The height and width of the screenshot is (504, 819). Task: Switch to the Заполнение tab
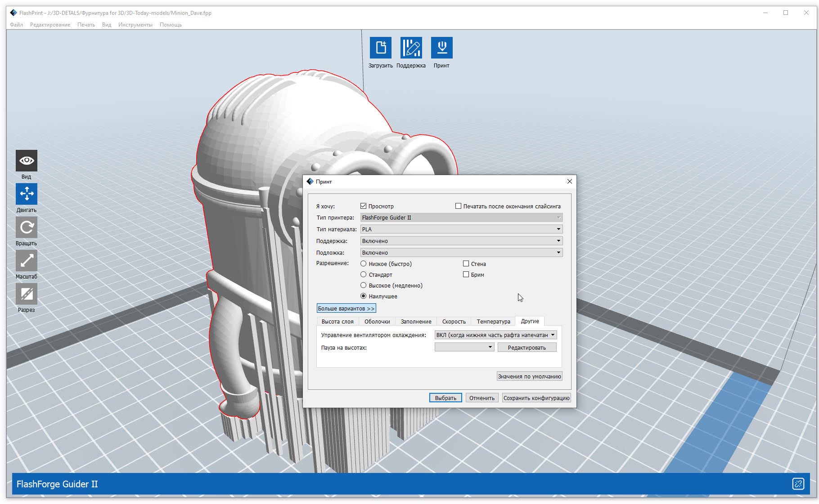point(416,321)
